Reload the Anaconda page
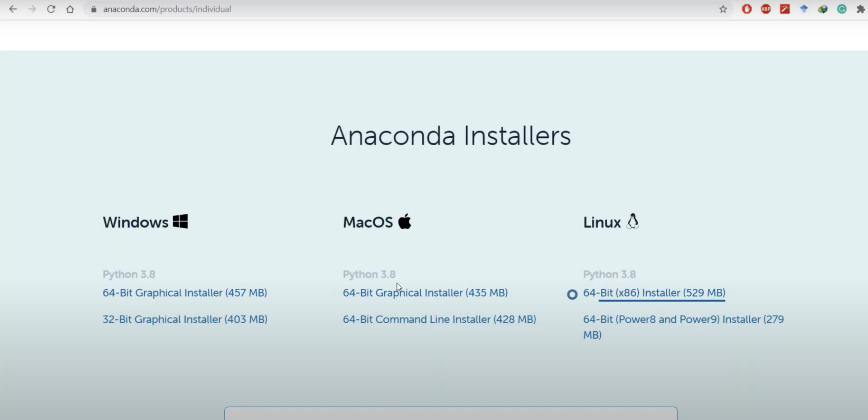868x420 pixels. (x=51, y=9)
